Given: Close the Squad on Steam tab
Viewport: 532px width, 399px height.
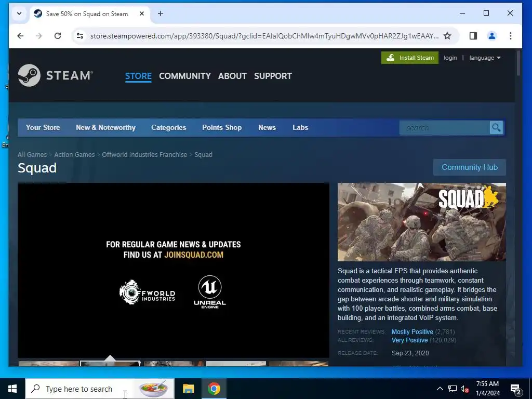Looking at the screenshot, I should (x=142, y=14).
